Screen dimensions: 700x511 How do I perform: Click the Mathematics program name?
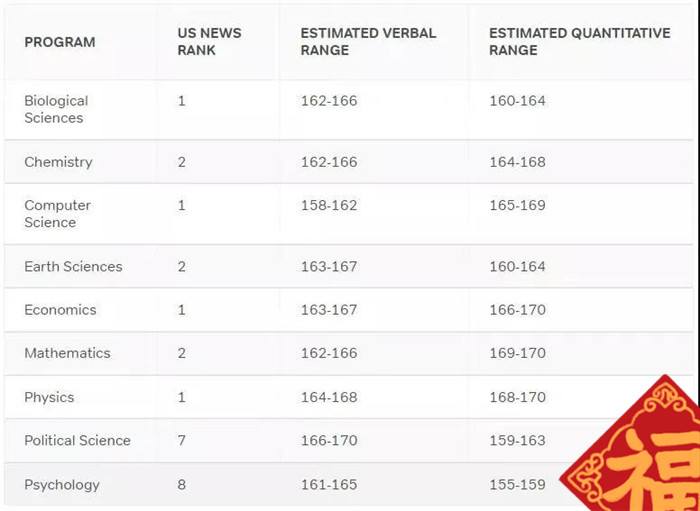pos(67,353)
